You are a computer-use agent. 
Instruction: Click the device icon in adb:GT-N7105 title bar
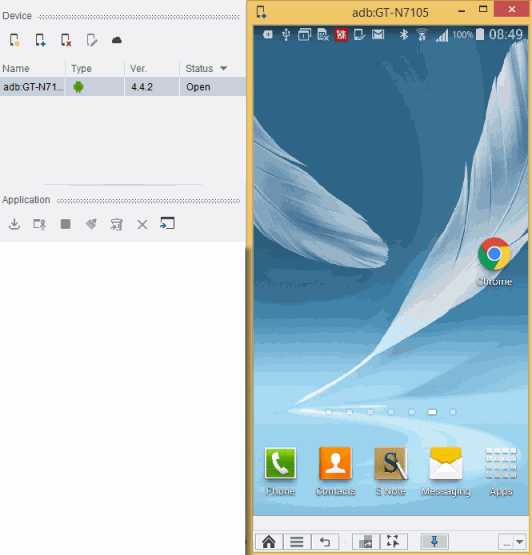coord(261,12)
